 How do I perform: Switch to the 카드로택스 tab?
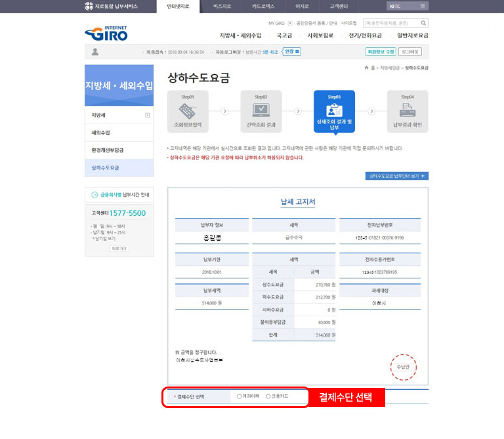coord(263,7)
